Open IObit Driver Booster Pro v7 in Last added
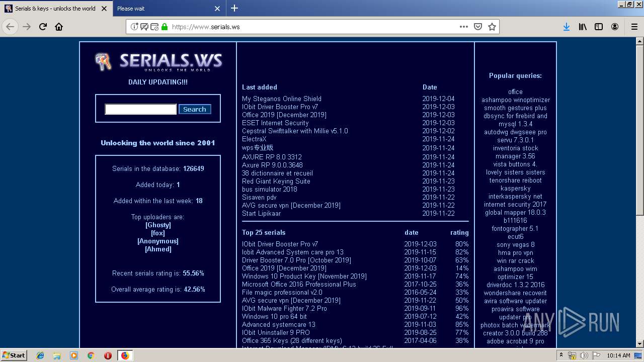644x362 pixels. 280,107
